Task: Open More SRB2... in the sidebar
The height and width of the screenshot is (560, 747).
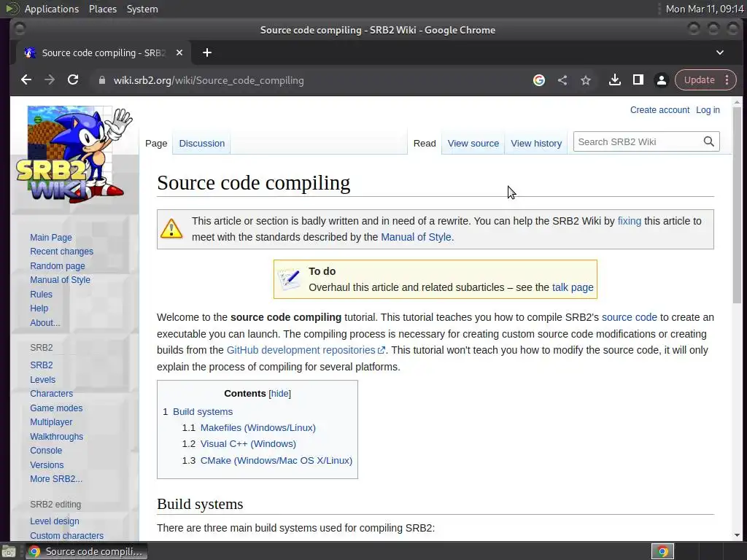Action: coord(56,479)
